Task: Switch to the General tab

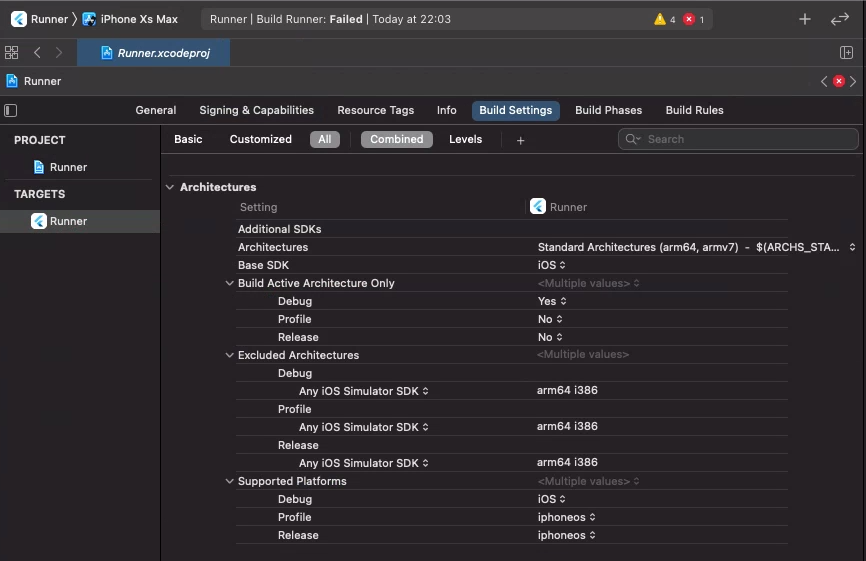Action: [x=156, y=110]
